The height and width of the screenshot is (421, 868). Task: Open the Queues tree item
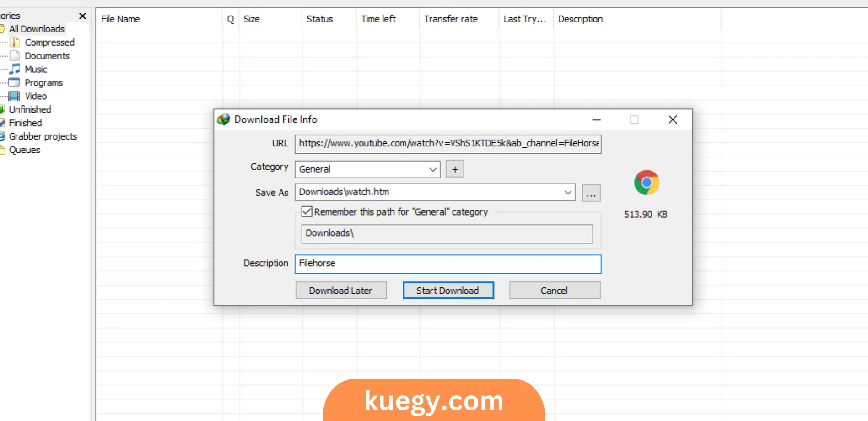[25, 150]
